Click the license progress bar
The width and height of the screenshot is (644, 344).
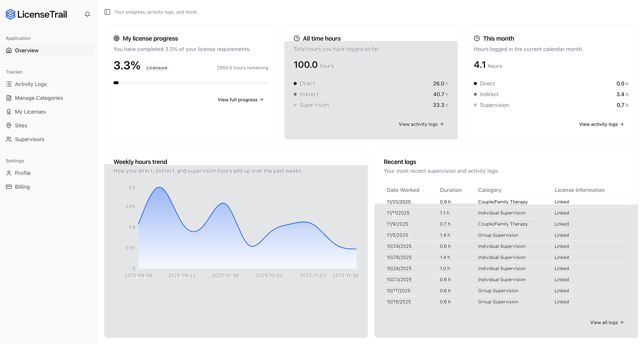click(x=191, y=83)
